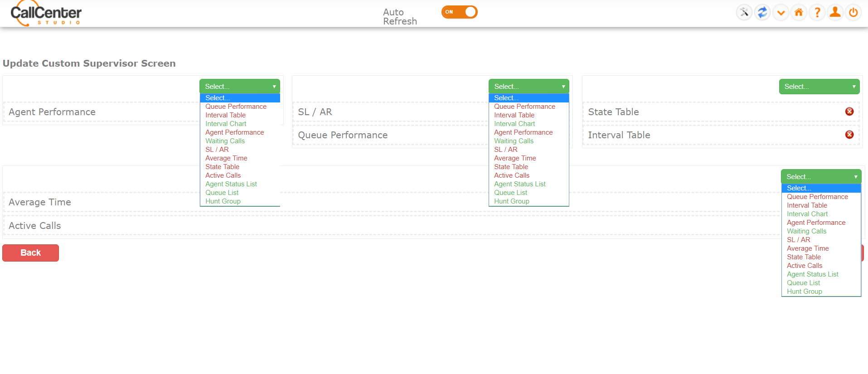The image size is (868, 374).
Task: Pick highlighted Select... option in first list
Action: [x=240, y=98]
